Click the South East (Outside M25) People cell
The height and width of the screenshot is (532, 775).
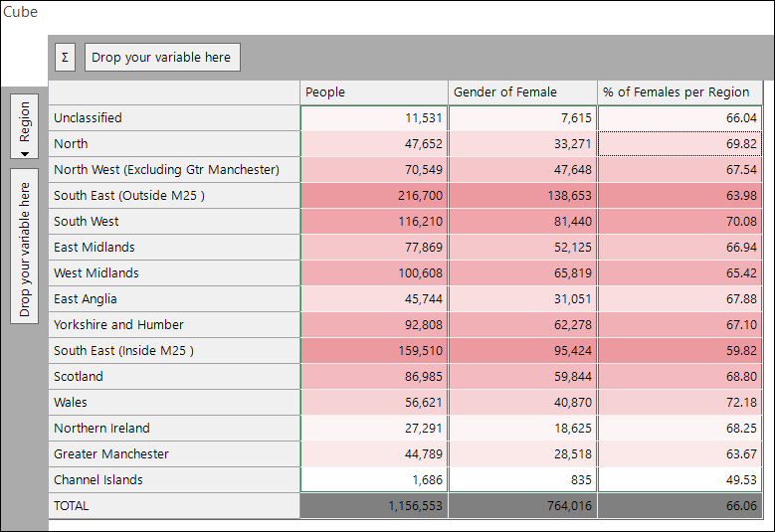pyautogui.click(x=374, y=196)
